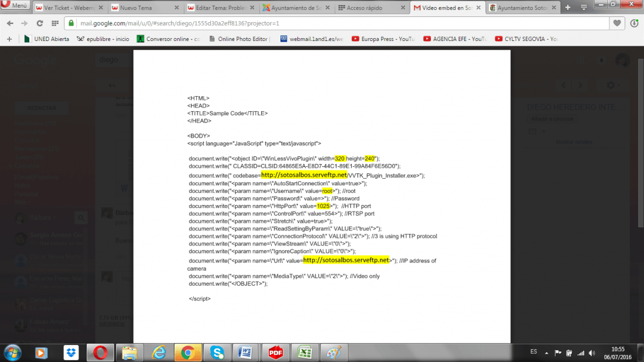Go forward with the browser forward arrow

tap(24, 23)
